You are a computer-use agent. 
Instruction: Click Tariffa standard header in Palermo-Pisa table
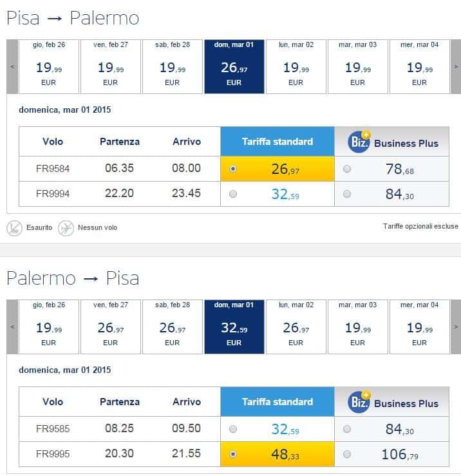point(278,401)
